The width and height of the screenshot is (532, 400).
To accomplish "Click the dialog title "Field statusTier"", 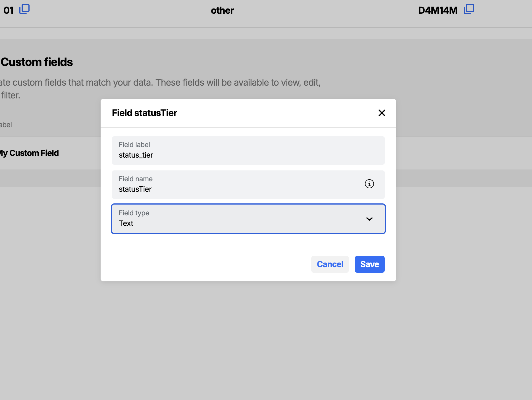I will click(144, 113).
